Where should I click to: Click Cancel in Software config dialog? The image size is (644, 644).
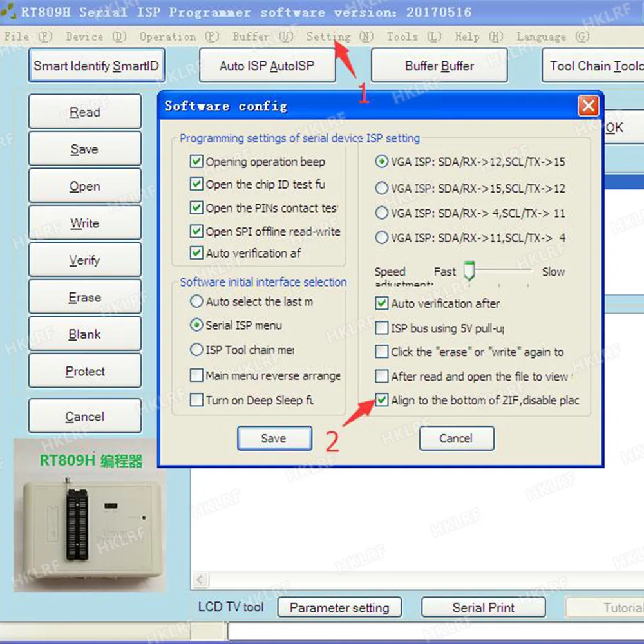pyautogui.click(x=457, y=438)
